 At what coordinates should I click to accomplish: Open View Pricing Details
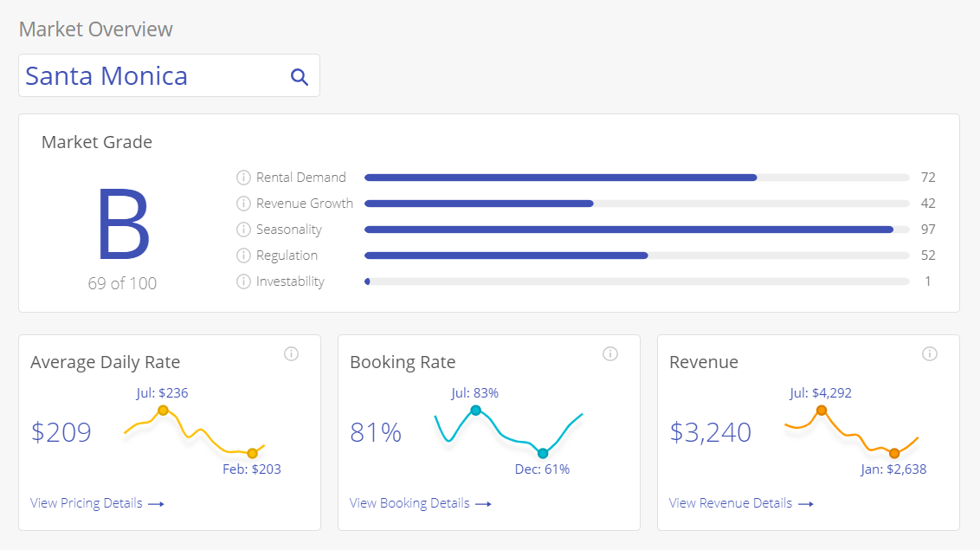[x=87, y=502]
